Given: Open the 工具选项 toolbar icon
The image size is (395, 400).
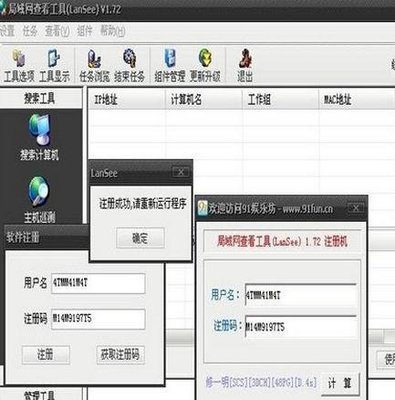Looking at the screenshot, I should [19, 66].
